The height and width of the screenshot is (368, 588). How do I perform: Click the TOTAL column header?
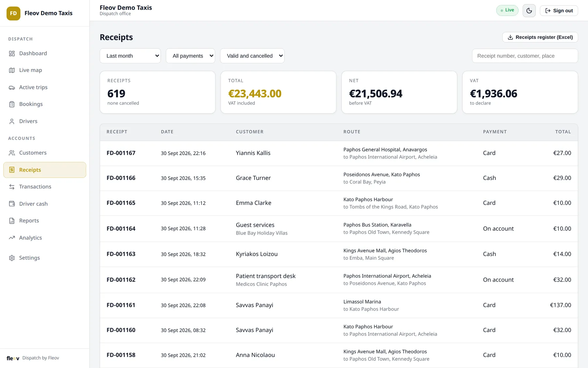563,132
